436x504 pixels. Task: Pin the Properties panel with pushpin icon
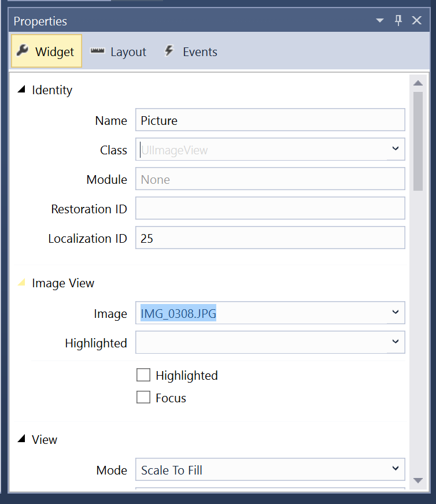pyautogui.click(x=398, y=21)
